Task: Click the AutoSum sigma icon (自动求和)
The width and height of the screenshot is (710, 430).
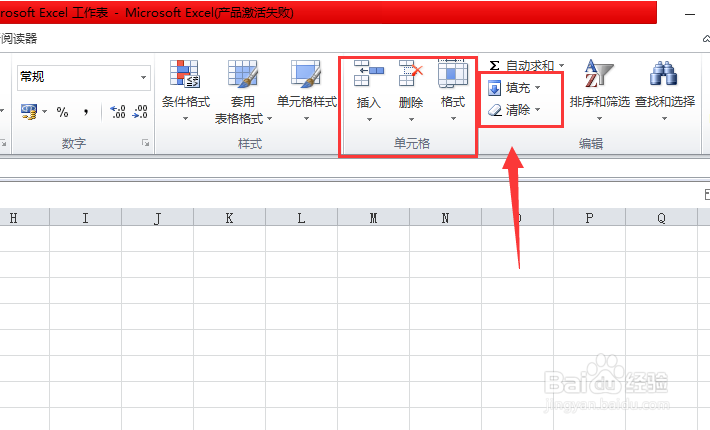Action: click(494, 66)
